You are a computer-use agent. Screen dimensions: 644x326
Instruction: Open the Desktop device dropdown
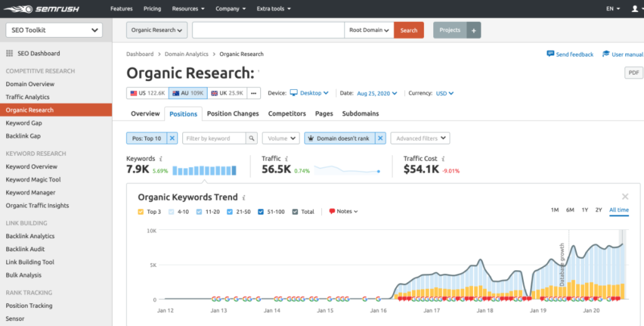click(x=314, y=93)
